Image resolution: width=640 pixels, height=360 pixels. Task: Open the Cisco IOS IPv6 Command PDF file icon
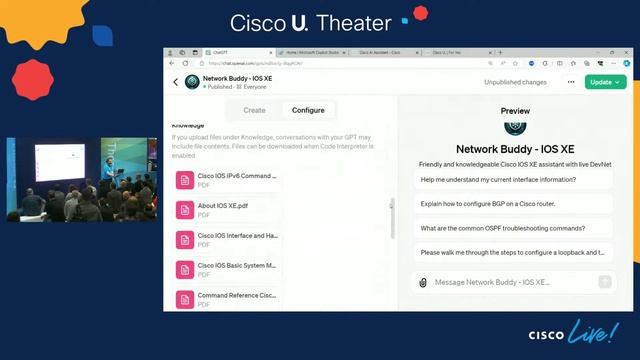[185, 180]
